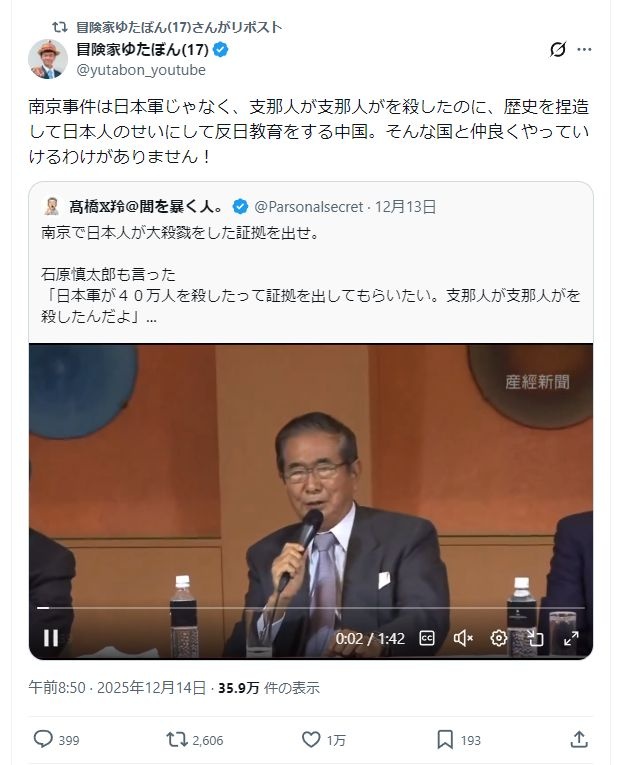This screenshot has height=765, width=619.
Task: Bookmark this post
Action: 445,740
